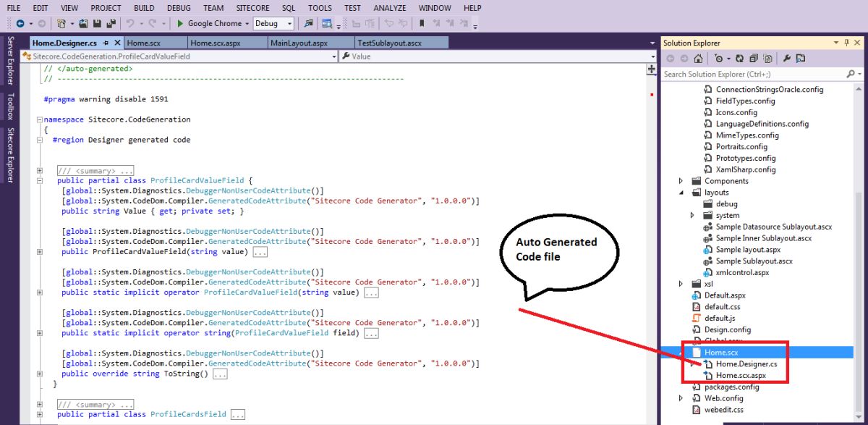
Task: Open Solution Explorer window position dropdown
Action: (x=836, y=43)
